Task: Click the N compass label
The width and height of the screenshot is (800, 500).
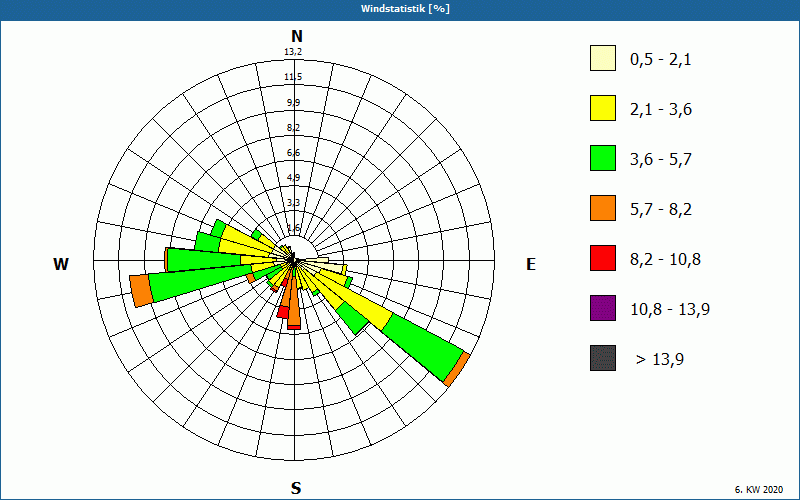Action: (x=296, y=36)
